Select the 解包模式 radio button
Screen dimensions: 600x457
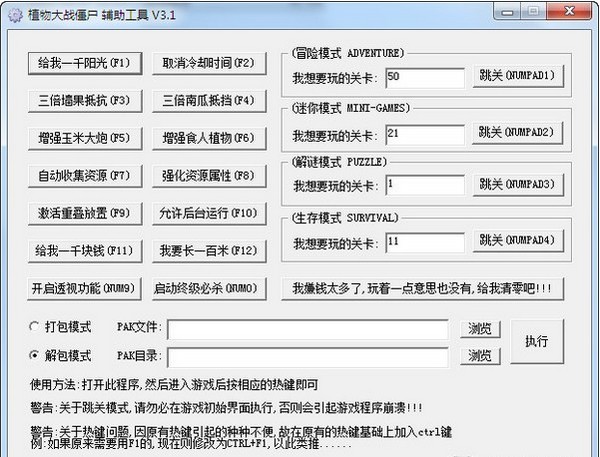coord(36,356)
